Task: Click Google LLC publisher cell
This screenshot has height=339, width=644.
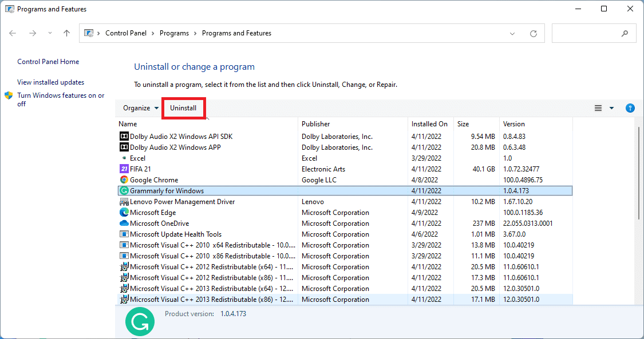Action: tap(319, 180)
